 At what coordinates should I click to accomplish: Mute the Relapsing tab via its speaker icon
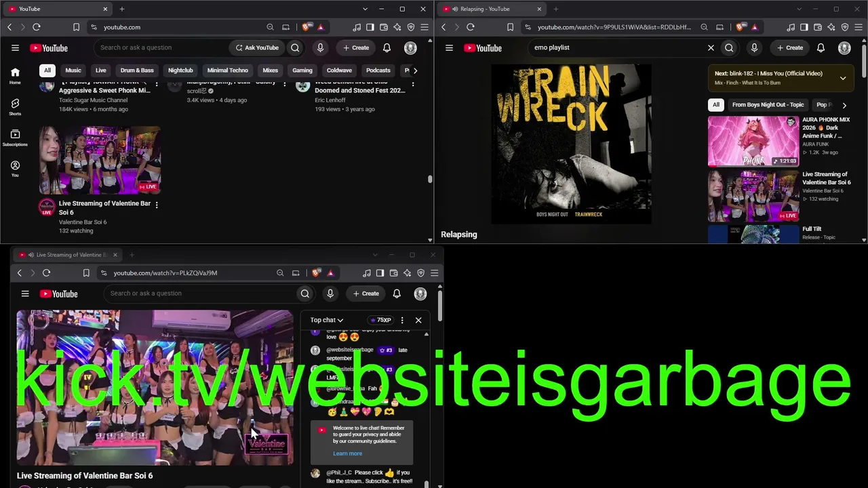[455, 9]
